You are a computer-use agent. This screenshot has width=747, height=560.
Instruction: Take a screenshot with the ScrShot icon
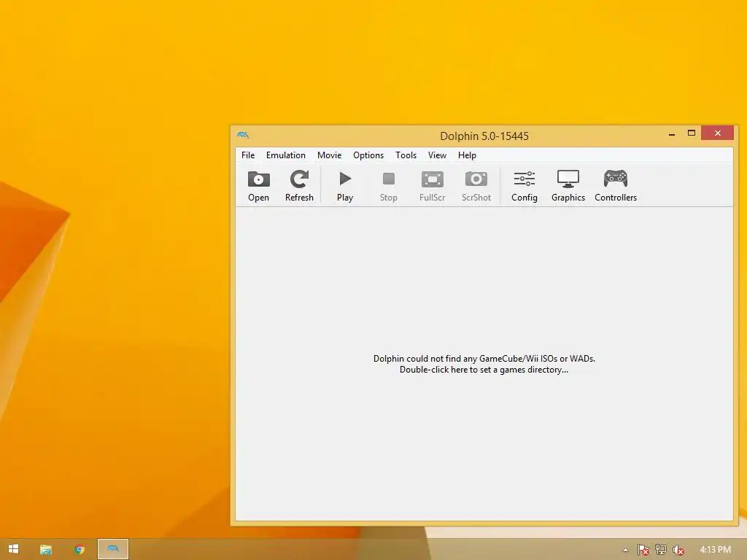pyautogui.click(x=476, y=179)
